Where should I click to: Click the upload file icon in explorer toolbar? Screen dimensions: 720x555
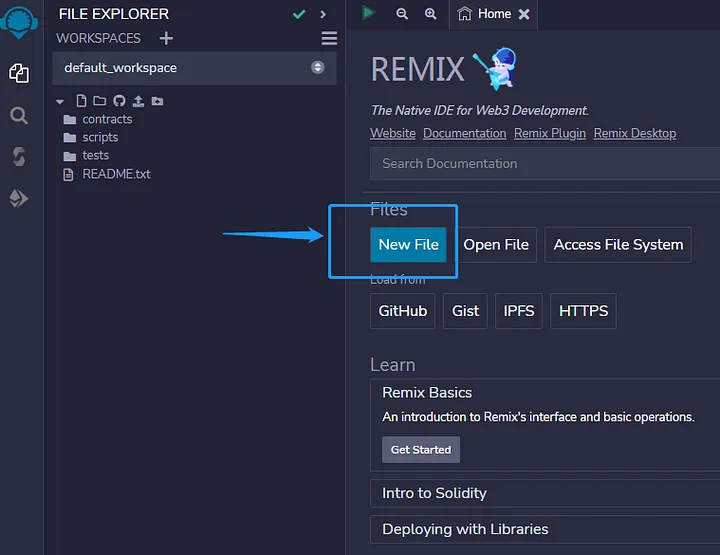(138, 101)
